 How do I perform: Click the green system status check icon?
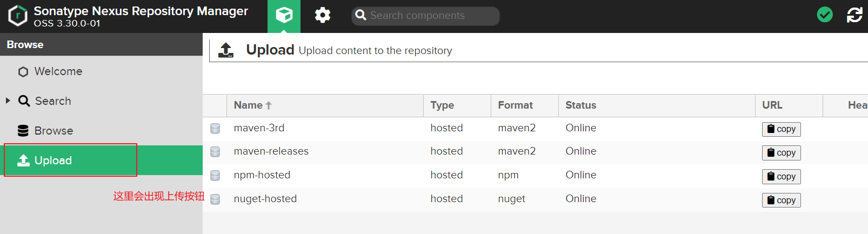coord(825,15)
